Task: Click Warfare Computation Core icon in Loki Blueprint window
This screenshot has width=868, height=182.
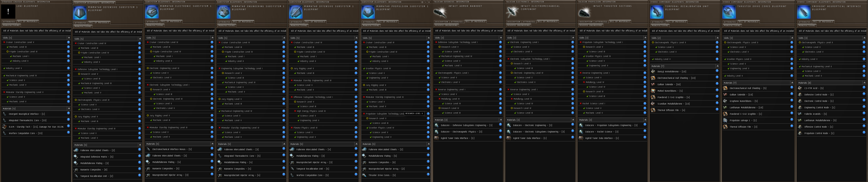Action: pos(5,133)
